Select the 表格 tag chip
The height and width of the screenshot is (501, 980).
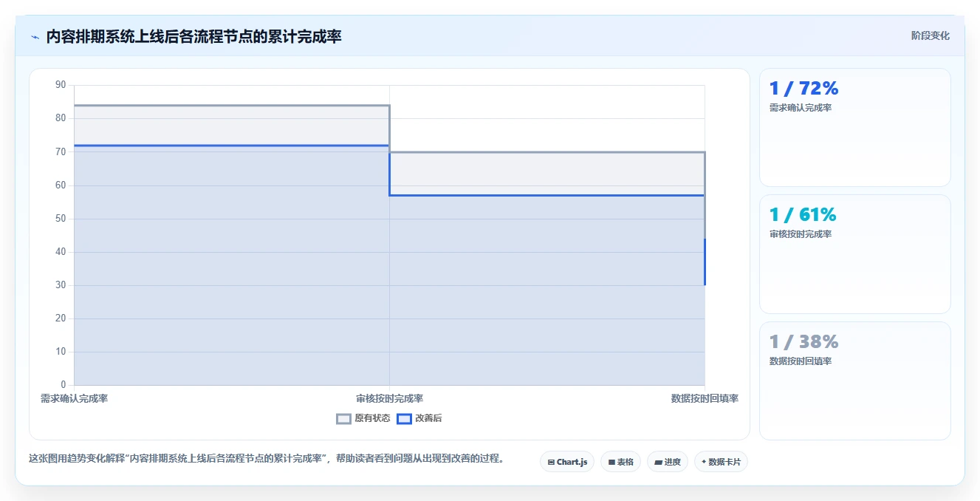pos(620,462)
